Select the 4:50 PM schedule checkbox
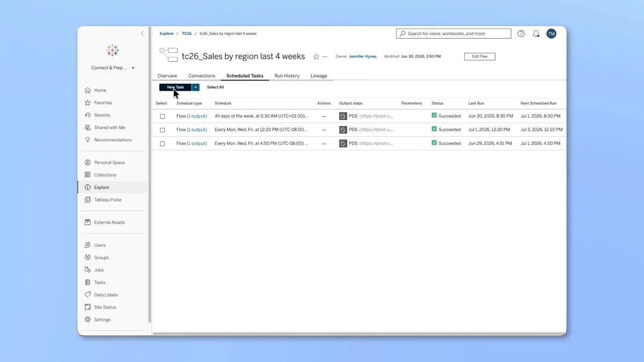This screenshot has width=644, height=362. click(x=163, y=144)
